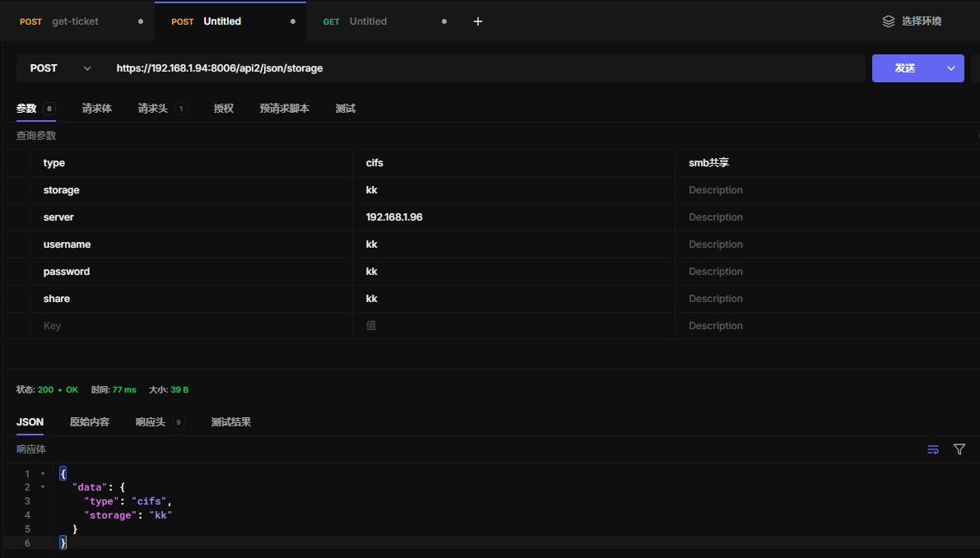Image resolution: width=980 pixels, height=558 pixels.
Task: Show the 原始内容 response view
Action: tap(89, 422)
